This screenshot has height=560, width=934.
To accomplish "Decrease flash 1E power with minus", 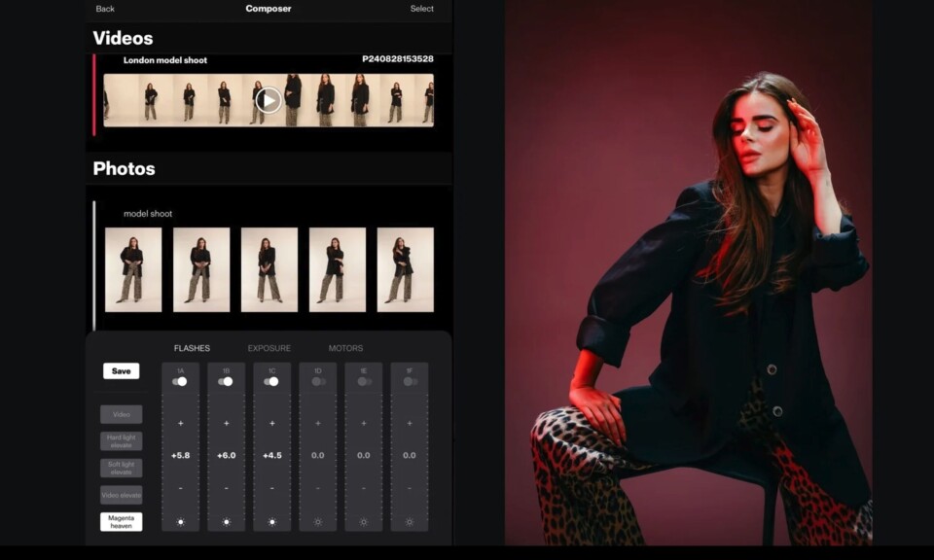I will (x=363, y=488).
